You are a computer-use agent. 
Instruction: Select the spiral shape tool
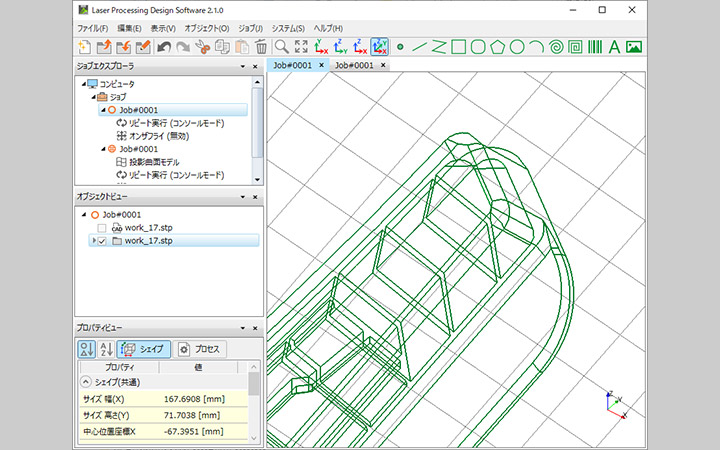pos(555,46)
